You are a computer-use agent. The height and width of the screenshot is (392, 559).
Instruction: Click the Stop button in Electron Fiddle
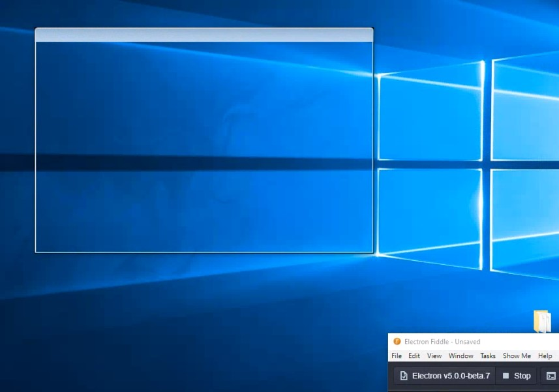[x=516, y=376]
